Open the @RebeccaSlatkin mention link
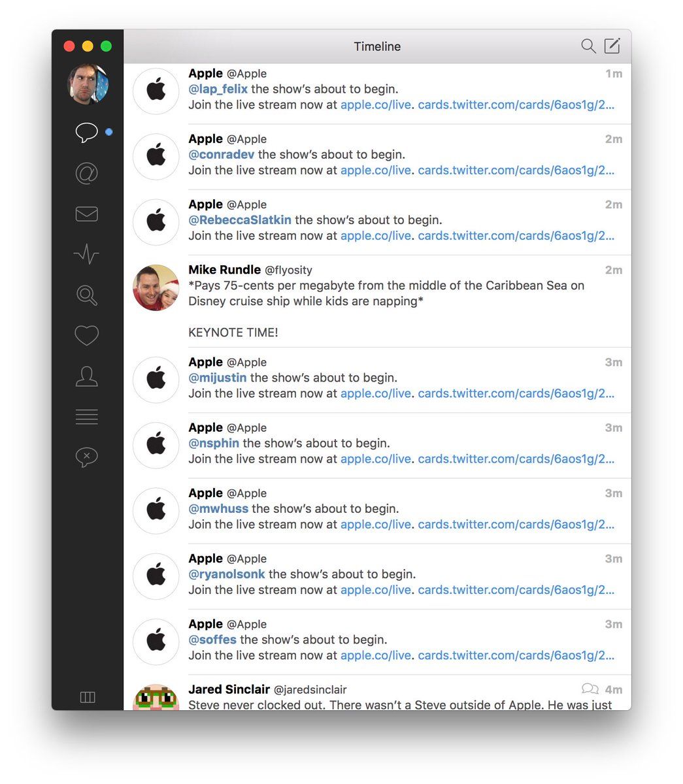 tap(240, 220)
